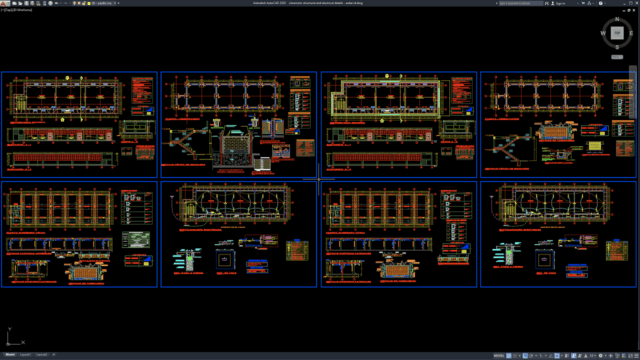Click the search binoculars icon

[547, 3]
